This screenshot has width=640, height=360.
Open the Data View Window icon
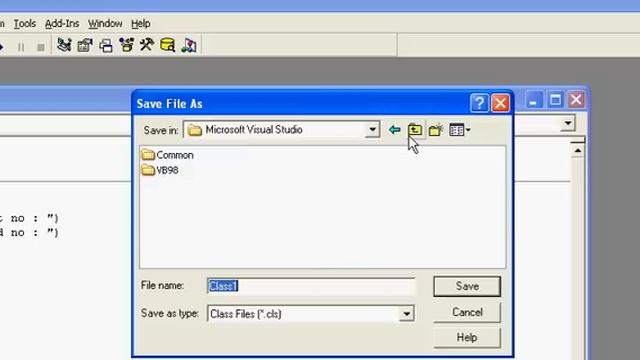168,45
